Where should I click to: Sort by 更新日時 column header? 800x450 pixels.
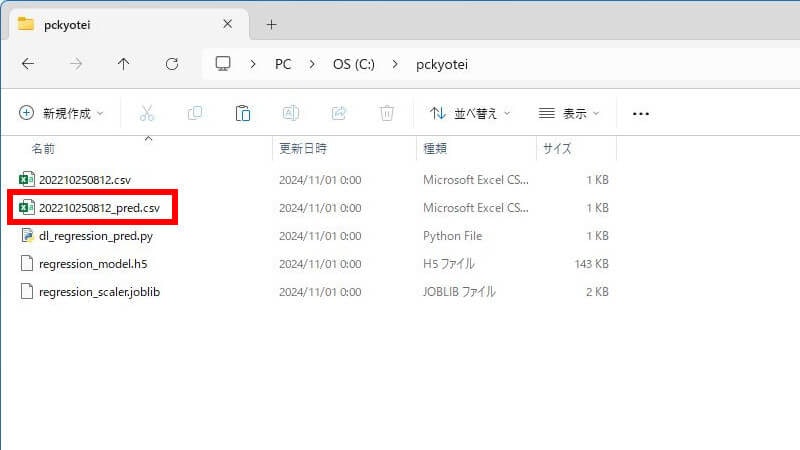pos(303,148)
